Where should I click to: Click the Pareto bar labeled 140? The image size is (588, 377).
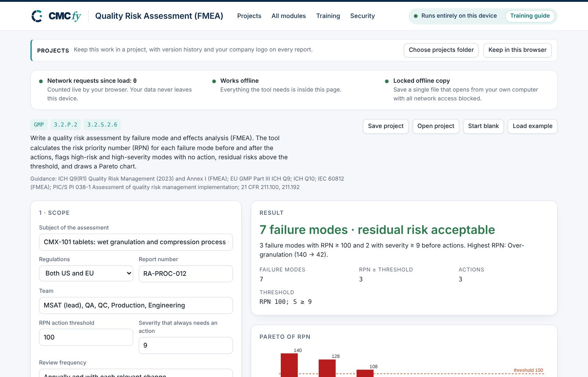(289, 365)
